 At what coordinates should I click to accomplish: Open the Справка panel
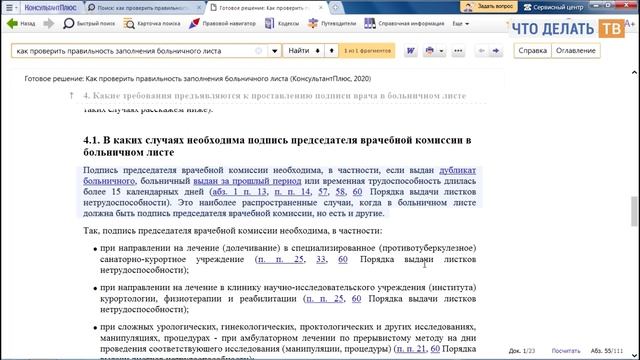[x=533, y=51]
